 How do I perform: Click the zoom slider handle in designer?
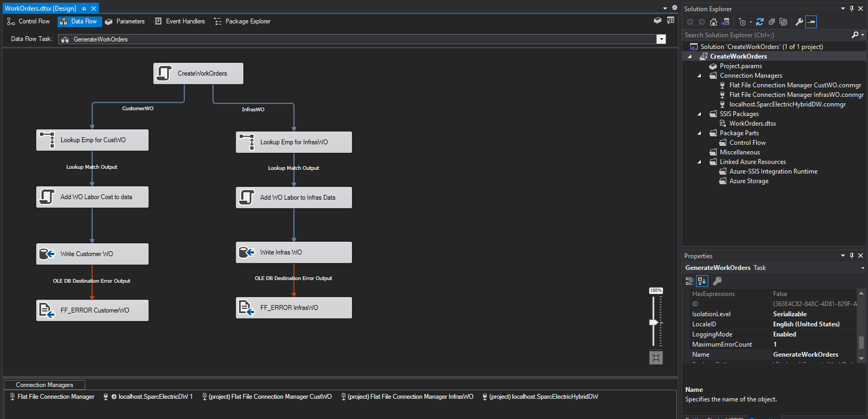(x=654, y=323)
